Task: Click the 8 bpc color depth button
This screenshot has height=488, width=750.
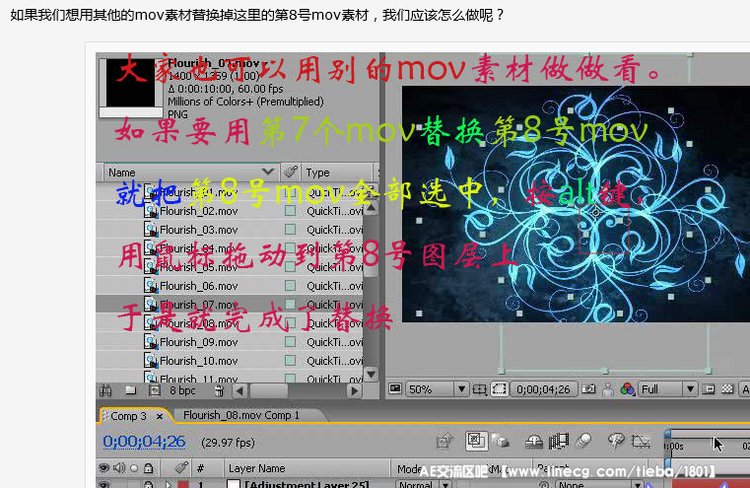Action: (182, 391)
